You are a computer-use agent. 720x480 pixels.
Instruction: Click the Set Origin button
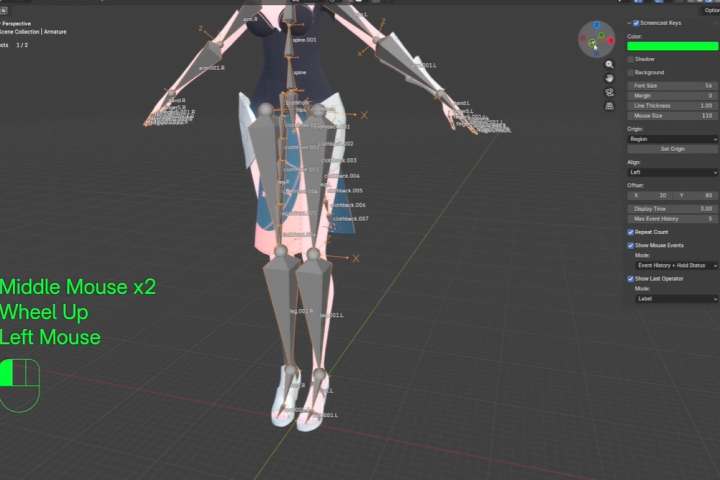point(672,149)
